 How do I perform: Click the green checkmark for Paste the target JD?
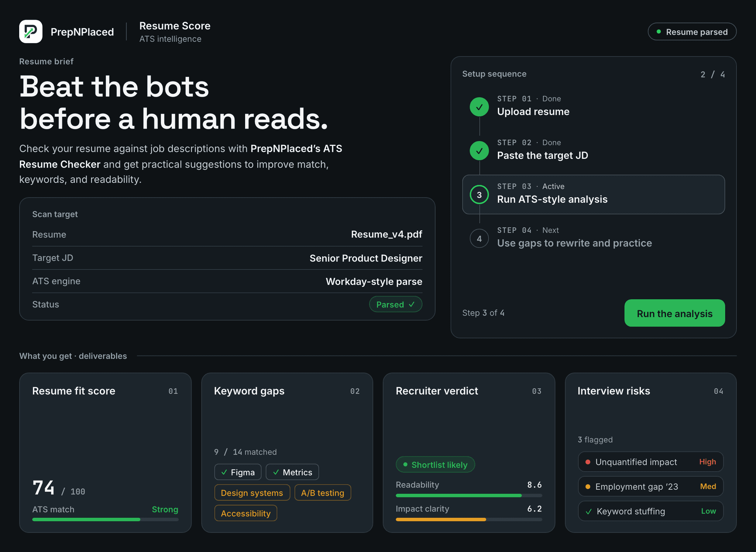pyautogui.click(x=479, y=151)
